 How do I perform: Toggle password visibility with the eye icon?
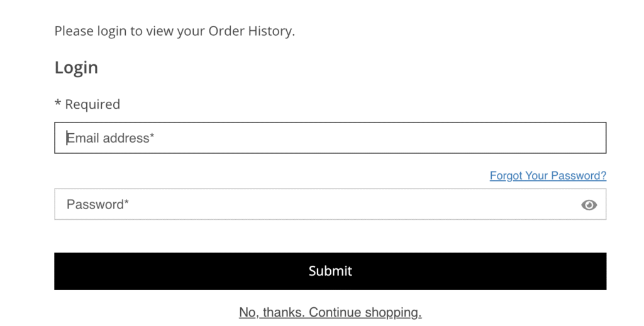pyautogui.click(x=589, y=205)
